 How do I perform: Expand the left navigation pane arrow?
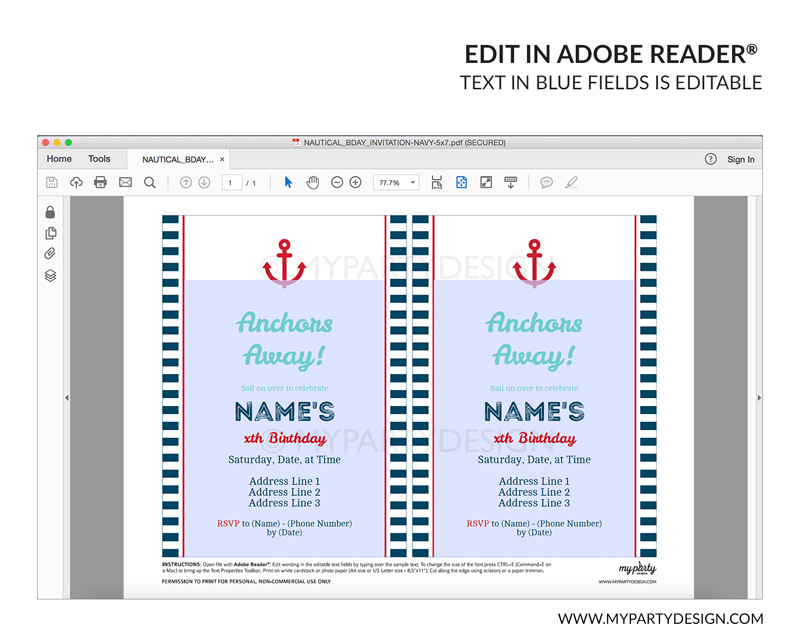point(66,398)
